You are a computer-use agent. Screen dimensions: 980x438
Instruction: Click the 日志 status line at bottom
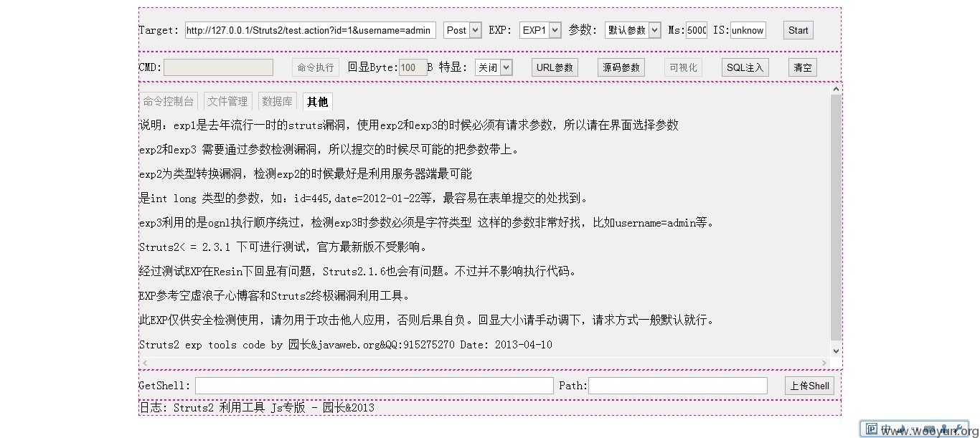tap(256, 408)
